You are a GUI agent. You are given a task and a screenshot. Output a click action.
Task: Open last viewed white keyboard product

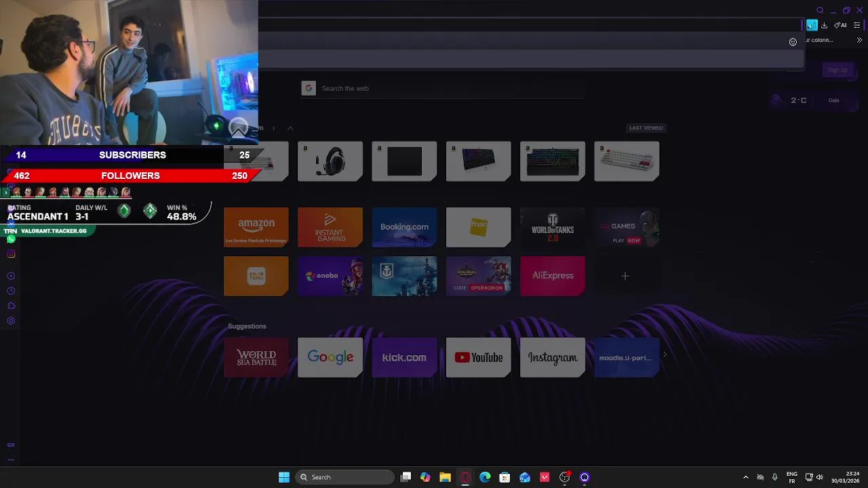[627, 161]
